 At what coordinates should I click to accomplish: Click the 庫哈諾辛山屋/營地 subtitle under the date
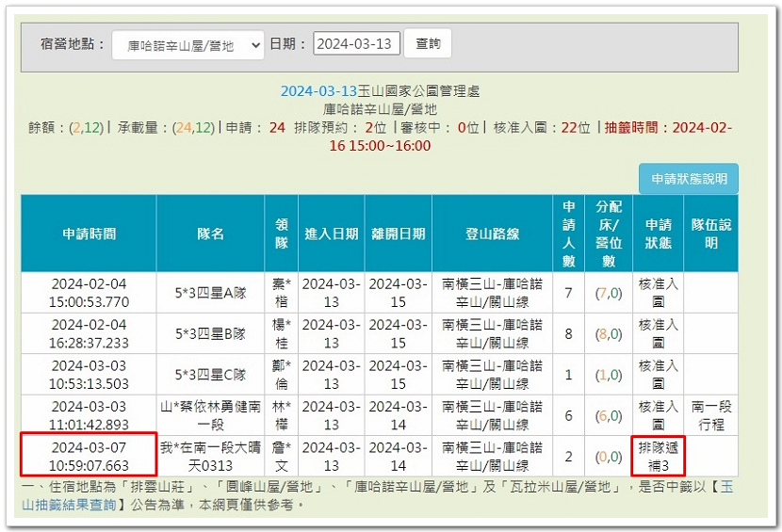click(380, 109)
